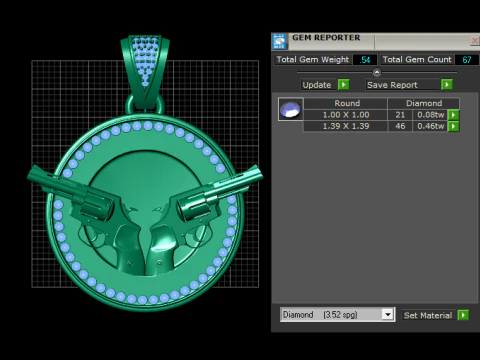Click green arrow for 1.39 X 1.39 row
Screen dimensions: 480x360
pyautogui.click(x=453, y=126)
